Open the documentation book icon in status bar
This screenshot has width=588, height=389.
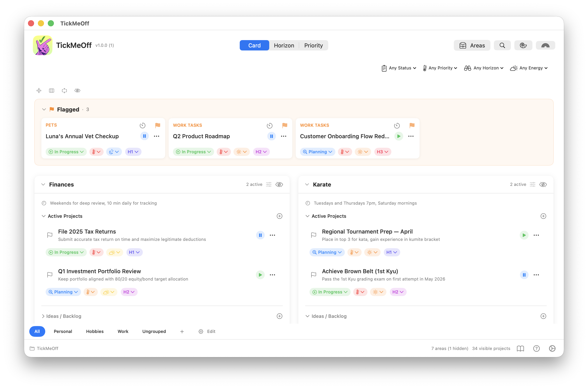[520, 348]
